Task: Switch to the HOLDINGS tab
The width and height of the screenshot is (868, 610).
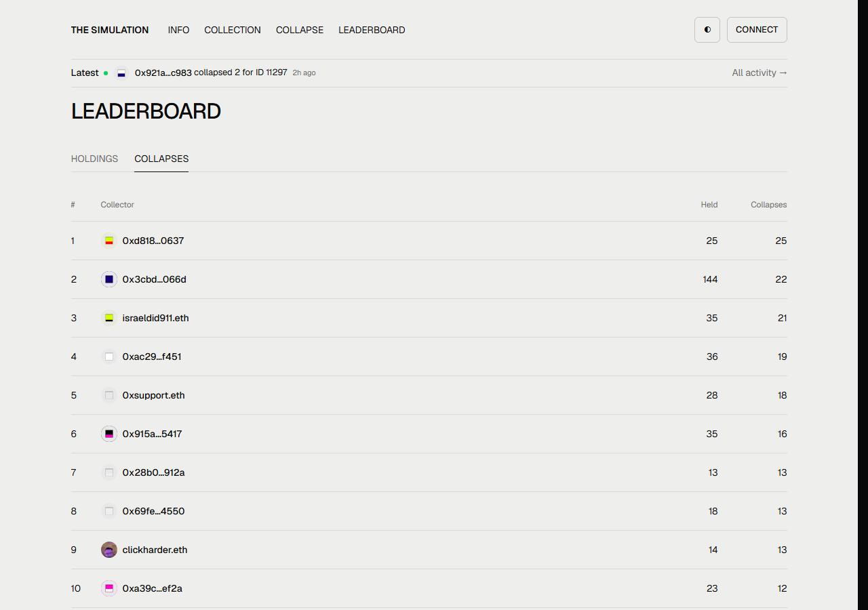Action: click(94, 159)
